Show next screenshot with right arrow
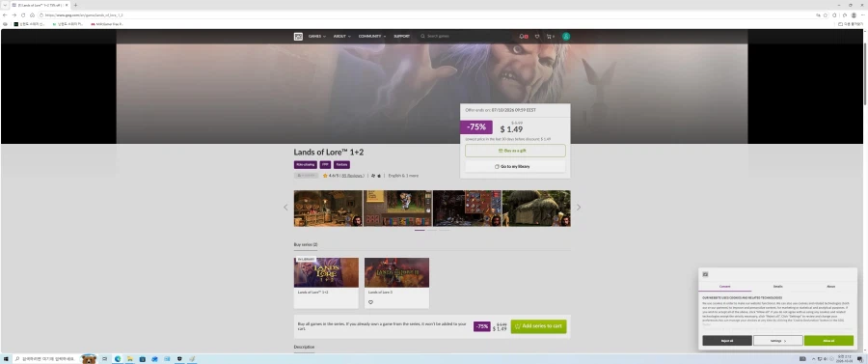This screenshot has width=868, height=364. click(579, 208)
